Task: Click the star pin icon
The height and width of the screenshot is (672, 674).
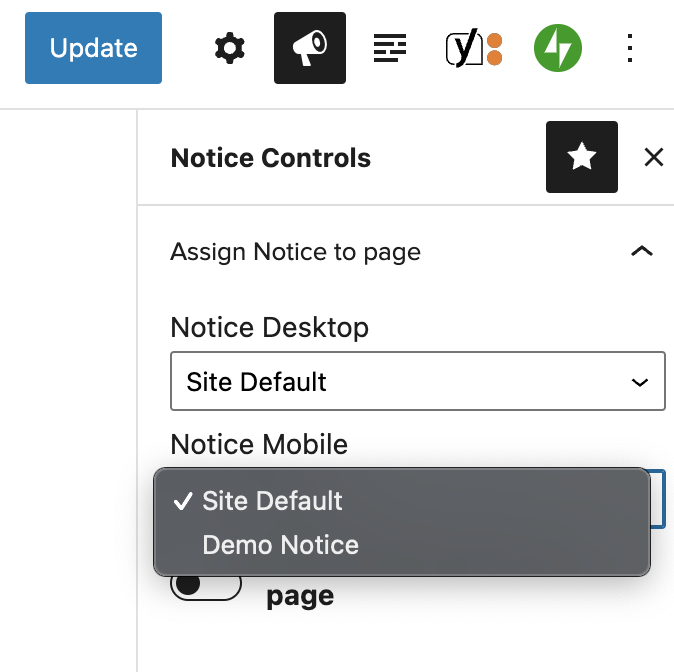Action: coord(582,157)
